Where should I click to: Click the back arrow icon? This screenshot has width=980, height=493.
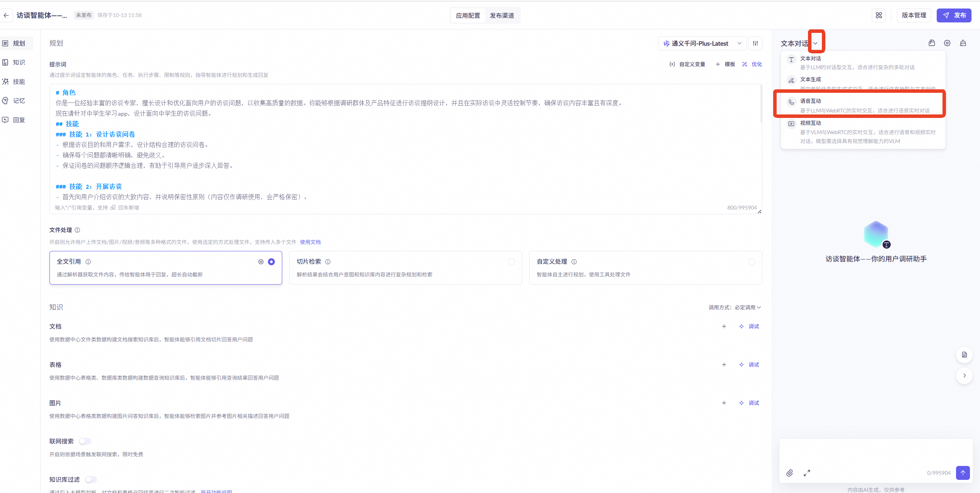6,15
